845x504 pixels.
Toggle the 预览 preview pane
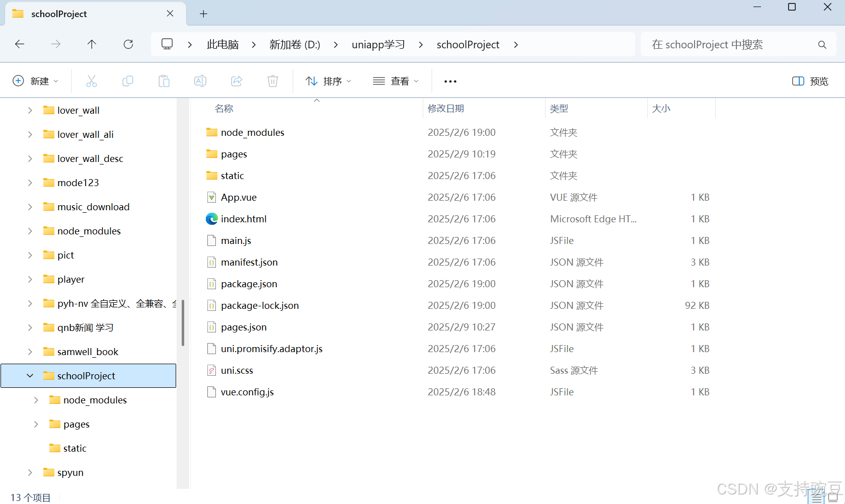pyautogui.click(x=809, y=80)
